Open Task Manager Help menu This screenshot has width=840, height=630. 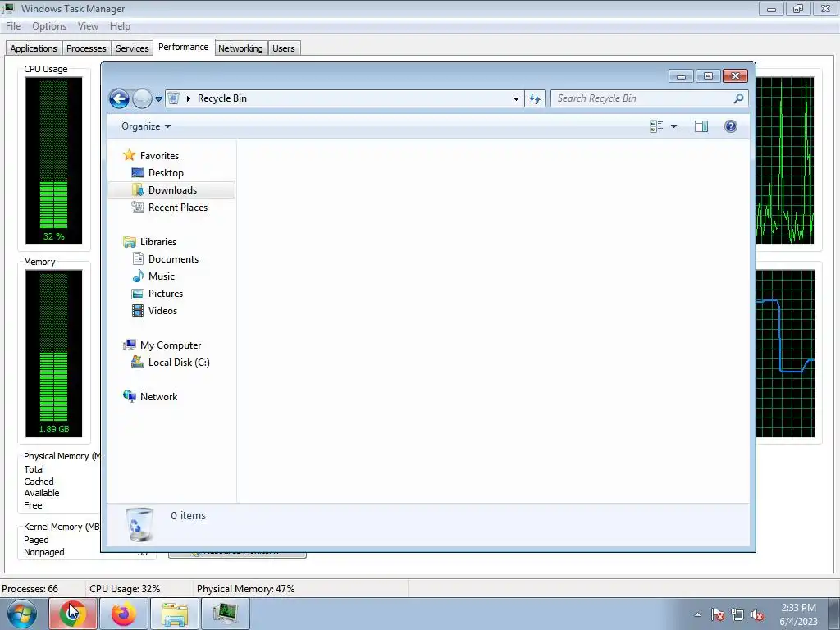(x=120, y=26)
